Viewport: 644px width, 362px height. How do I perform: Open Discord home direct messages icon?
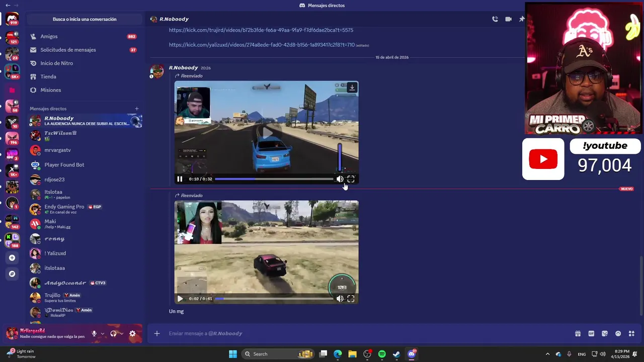click(x=12, y=20)
